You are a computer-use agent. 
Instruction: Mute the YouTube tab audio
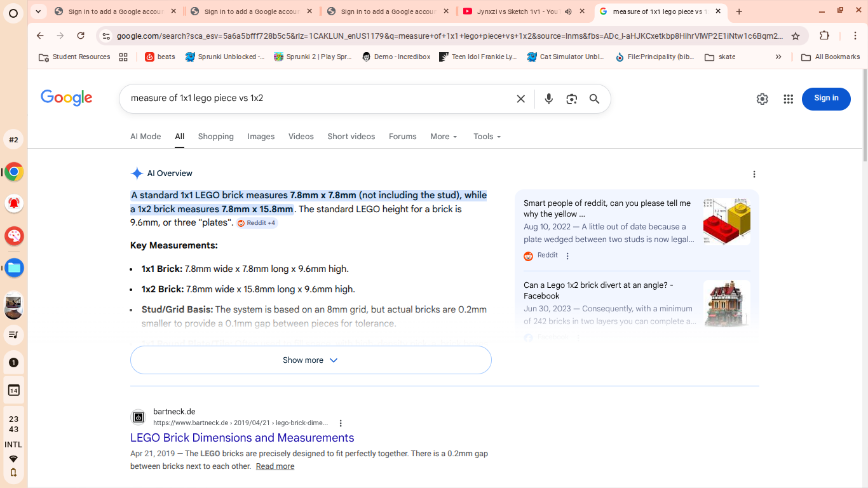(x=568, y=11)
